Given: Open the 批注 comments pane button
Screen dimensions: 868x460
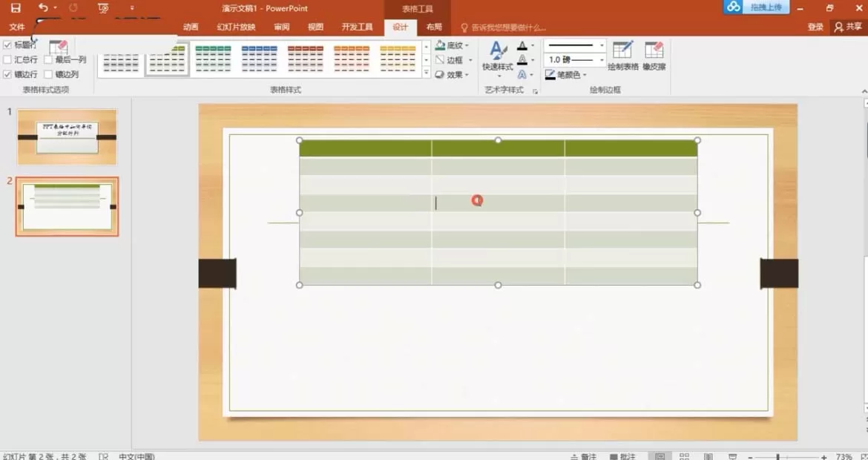Looking at the screenshot, I should 622,457.
